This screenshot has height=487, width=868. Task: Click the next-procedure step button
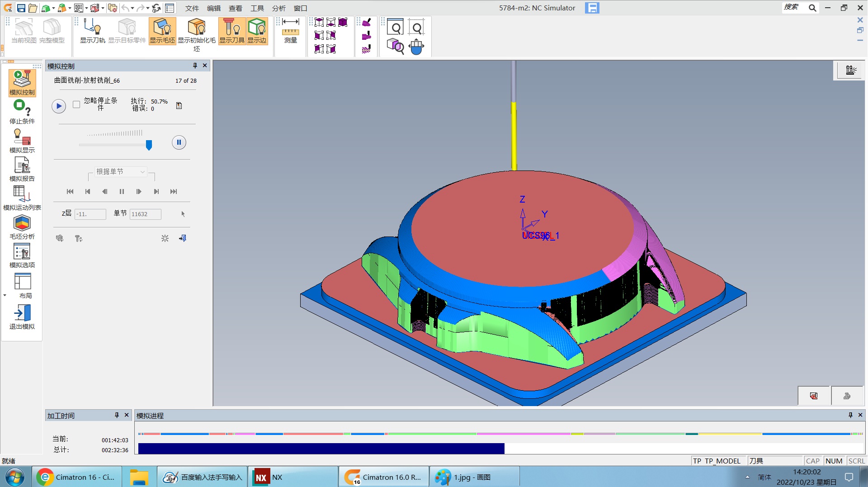pos(156,192)
